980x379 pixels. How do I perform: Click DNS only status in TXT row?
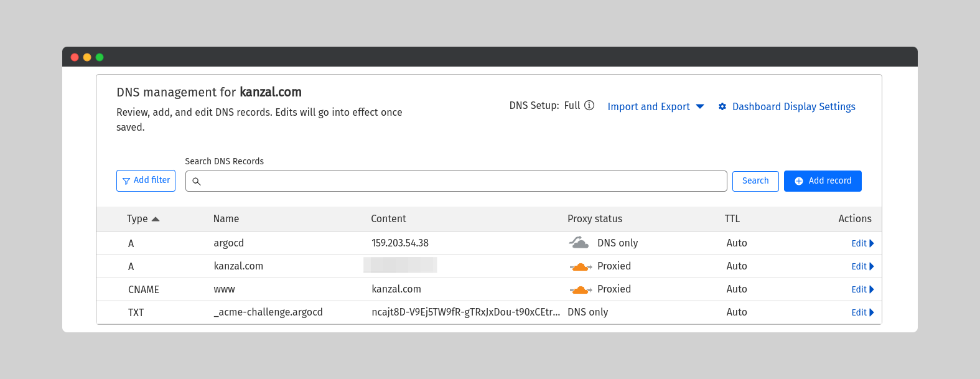pyautogui.click(x=588, y=312)
